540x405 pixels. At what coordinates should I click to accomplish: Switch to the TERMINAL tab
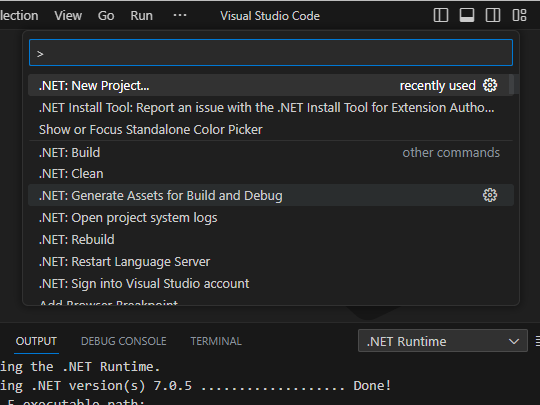pyautogui.click(x=216, y=341)
